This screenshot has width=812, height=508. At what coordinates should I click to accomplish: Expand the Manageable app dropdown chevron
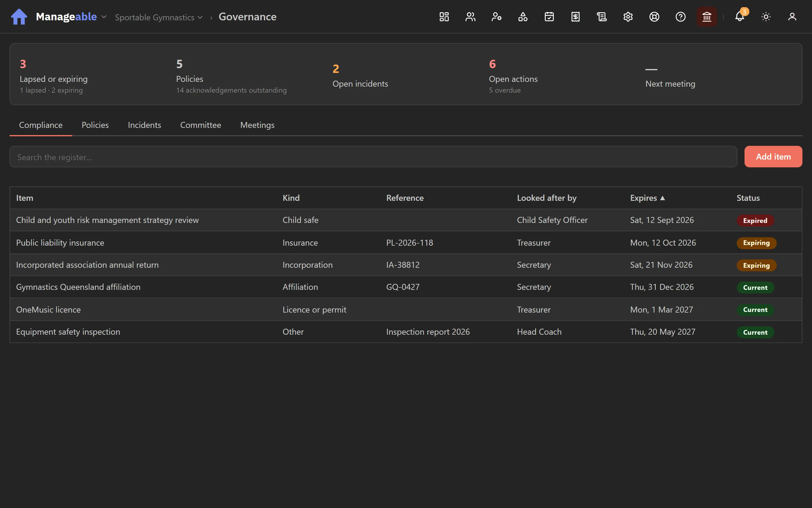pyautogui.click(x=104, y=17)
